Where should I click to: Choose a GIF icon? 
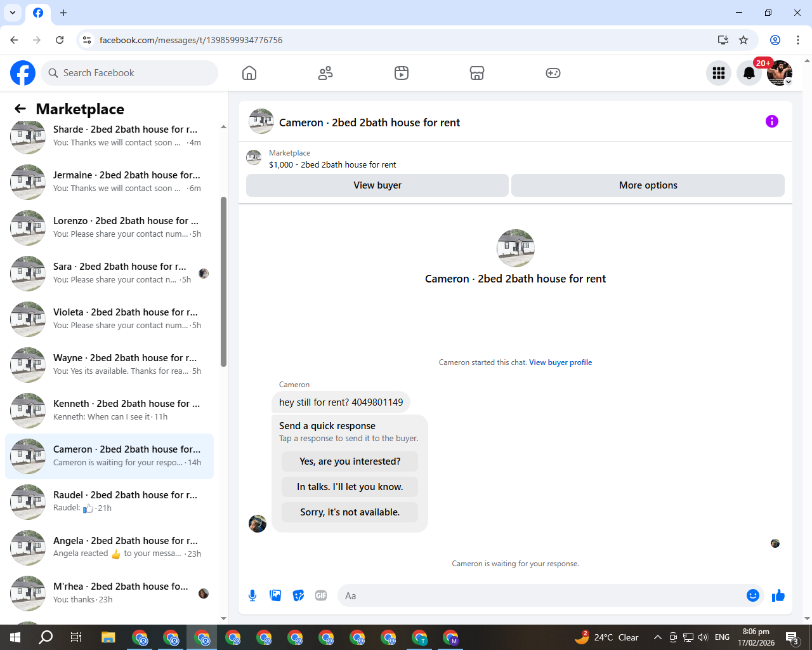click(321, 595)
